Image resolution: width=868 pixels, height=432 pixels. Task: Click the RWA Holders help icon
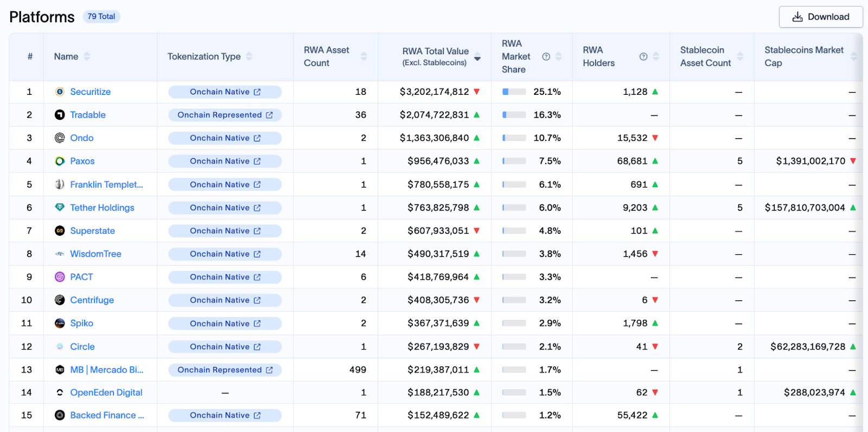643,56
